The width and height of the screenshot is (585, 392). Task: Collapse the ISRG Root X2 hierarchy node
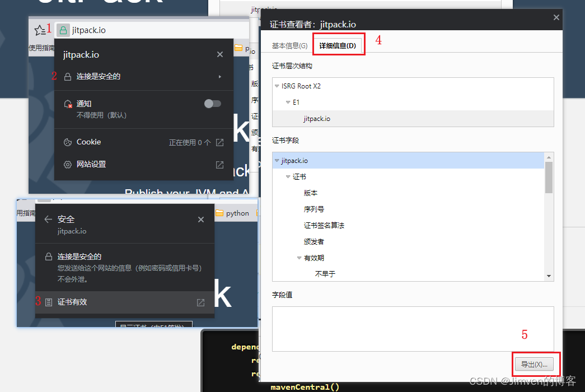277,86
